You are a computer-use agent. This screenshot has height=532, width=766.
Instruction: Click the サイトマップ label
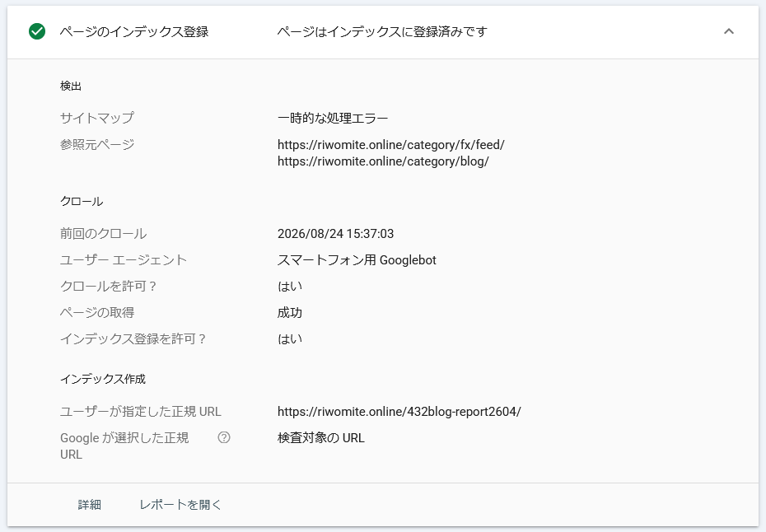point(96,119)
